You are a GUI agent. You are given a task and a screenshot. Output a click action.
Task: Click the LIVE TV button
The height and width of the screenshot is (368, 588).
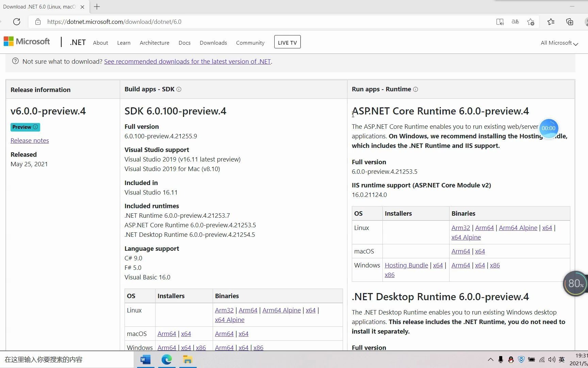click(287, 42)
